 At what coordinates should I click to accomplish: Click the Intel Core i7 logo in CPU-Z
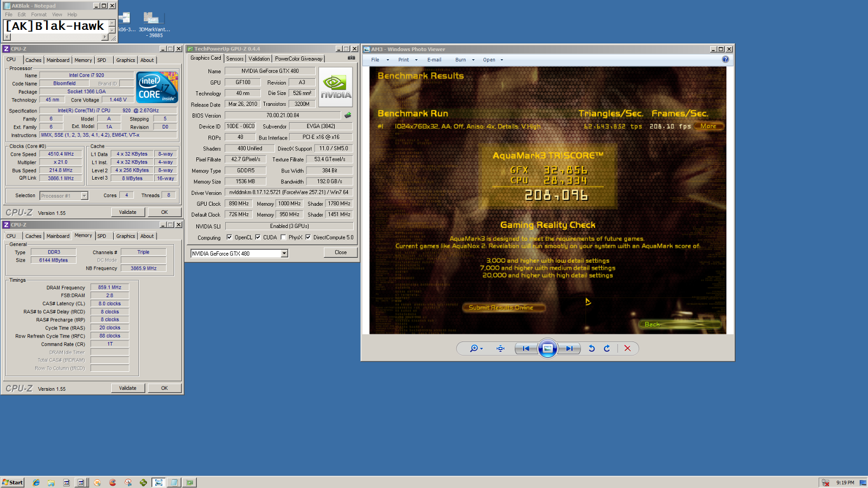(x=157, y=87)
